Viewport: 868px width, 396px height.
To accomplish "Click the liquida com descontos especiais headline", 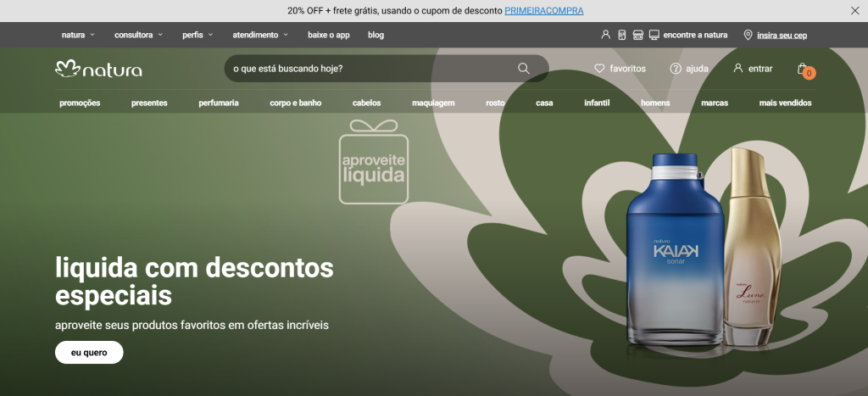I will pyautogui.click(x=194, y=282).
